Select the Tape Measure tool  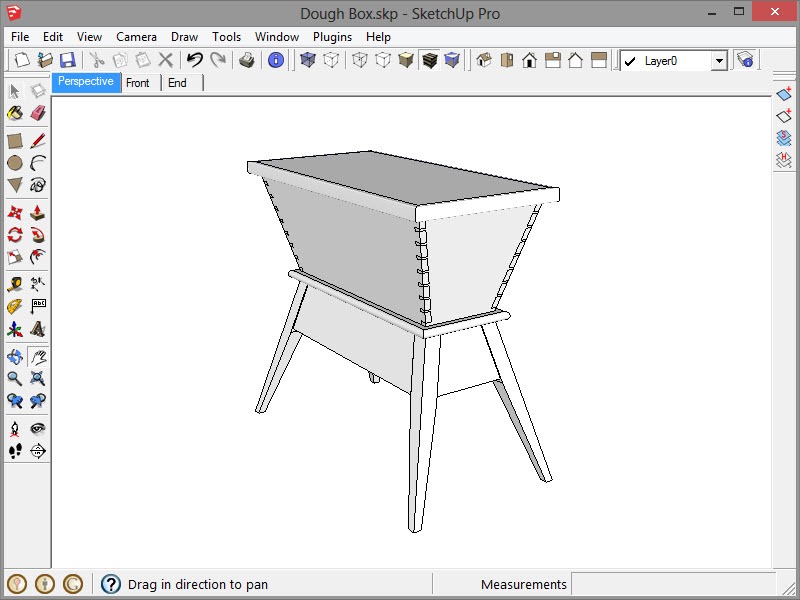(x=15, y=284)
